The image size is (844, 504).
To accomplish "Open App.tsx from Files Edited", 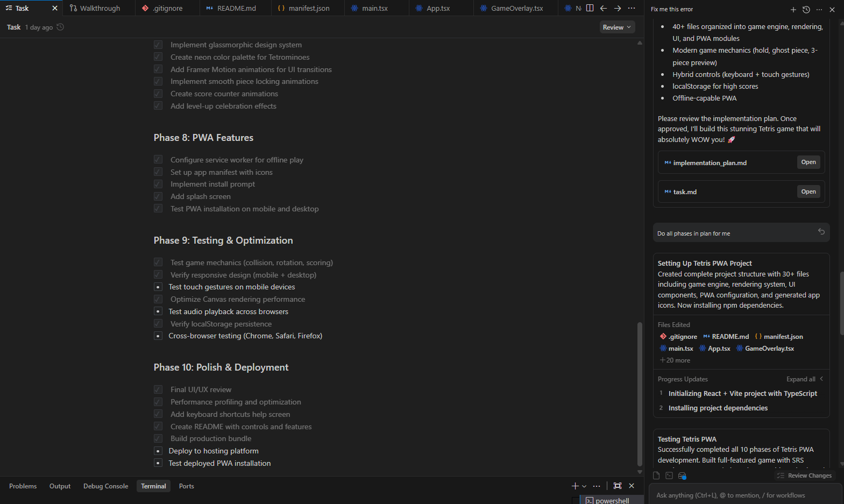I will [714, 348].
